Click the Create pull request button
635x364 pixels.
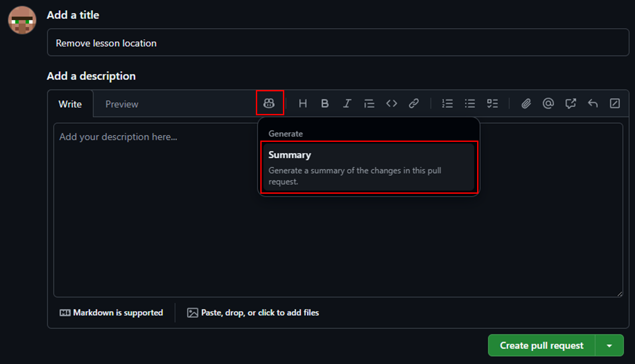pyautogui.click(x=541, y=345)
